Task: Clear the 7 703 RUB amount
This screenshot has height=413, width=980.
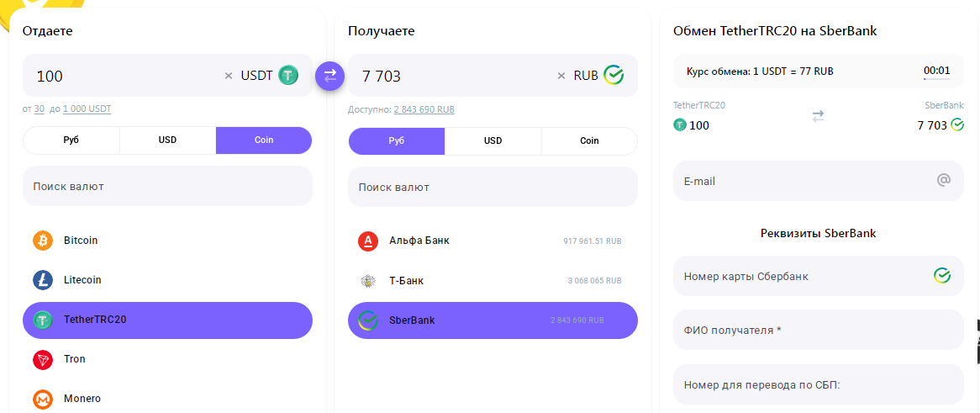Action: pyautogui.click(x=561, y=76)
